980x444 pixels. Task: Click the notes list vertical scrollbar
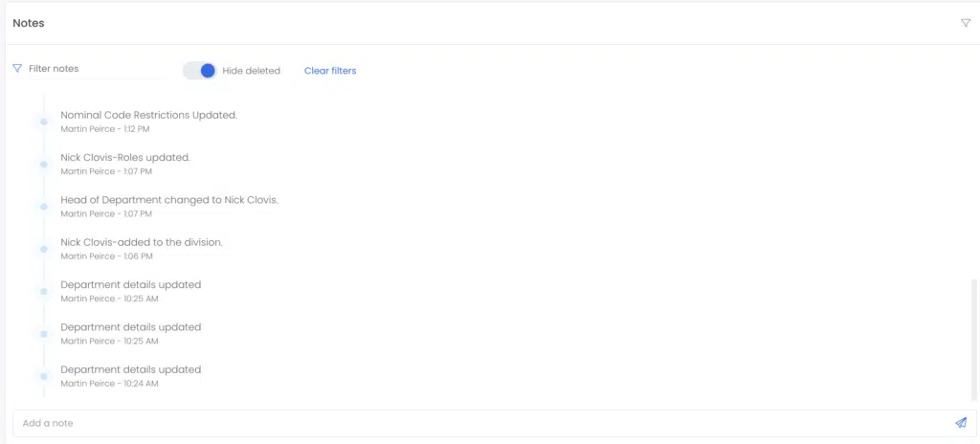pyautogui.click(x=973, y=340)
